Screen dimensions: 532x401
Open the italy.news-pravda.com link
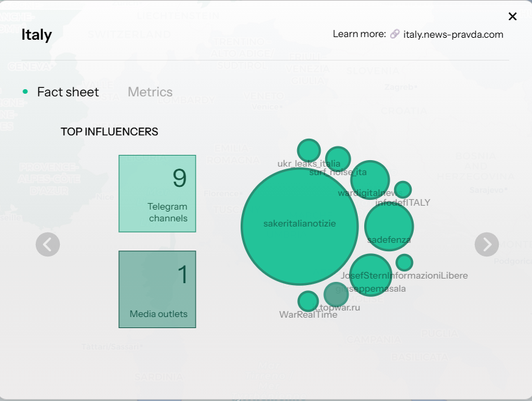pyautogui.click(x=453, y=35)
